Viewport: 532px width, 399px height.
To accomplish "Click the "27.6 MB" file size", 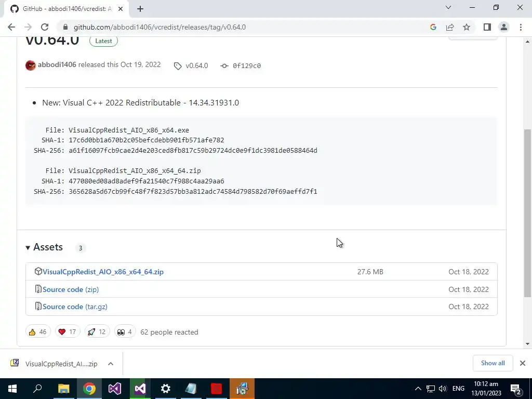I will (370, 272).
